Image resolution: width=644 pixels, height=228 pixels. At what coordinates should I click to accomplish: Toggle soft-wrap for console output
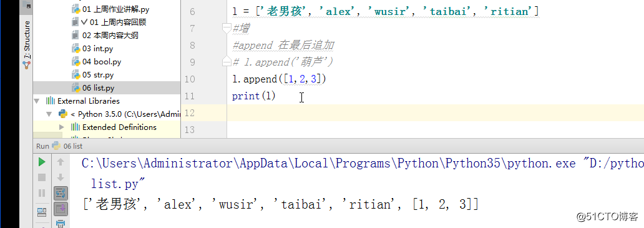(61, 192)
